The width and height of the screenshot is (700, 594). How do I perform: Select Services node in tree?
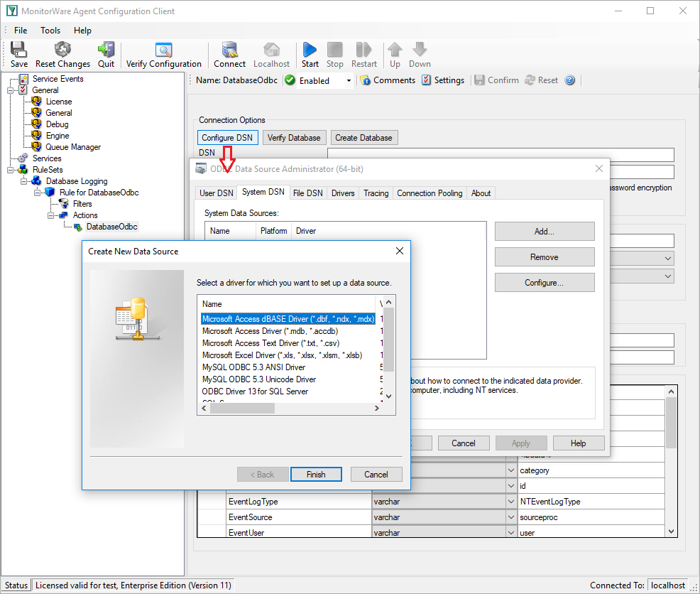coord(47,158)
